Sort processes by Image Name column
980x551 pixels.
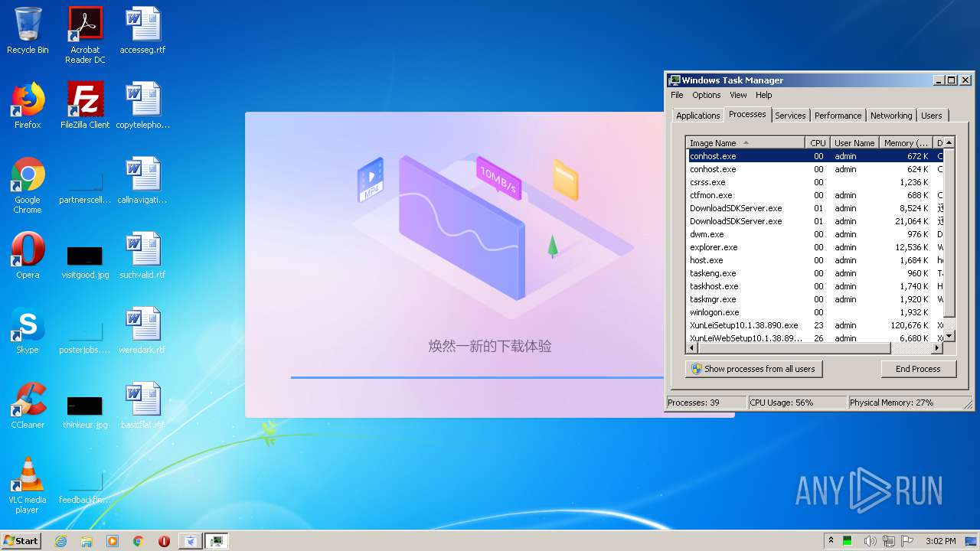pyautogui.click(x=746, y=142)
